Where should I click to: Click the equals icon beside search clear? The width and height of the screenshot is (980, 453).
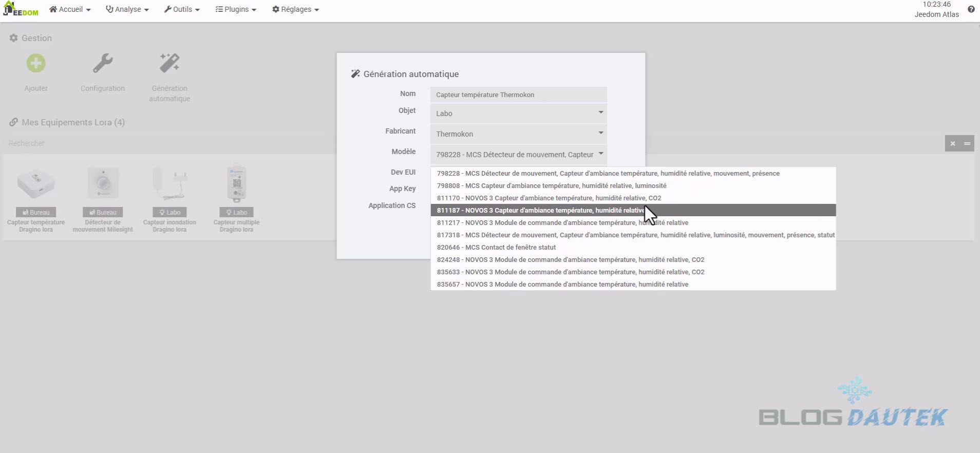pos(967,143)
